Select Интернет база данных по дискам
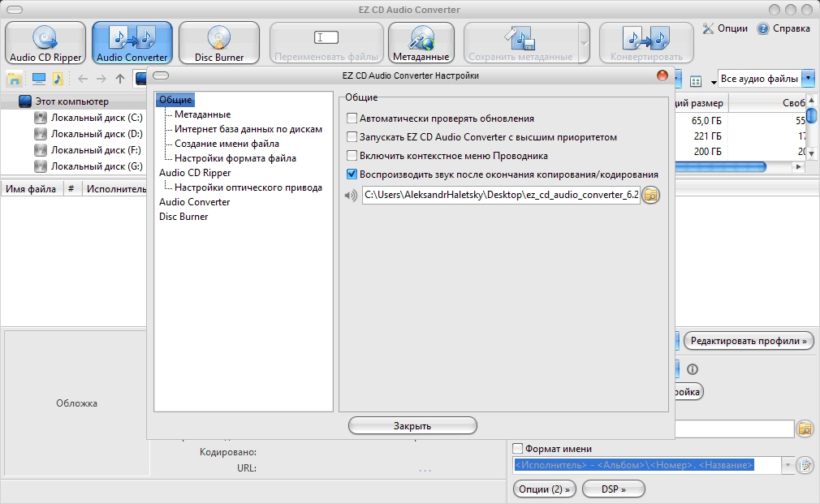 pyautogui.click(x=248, y=128)
